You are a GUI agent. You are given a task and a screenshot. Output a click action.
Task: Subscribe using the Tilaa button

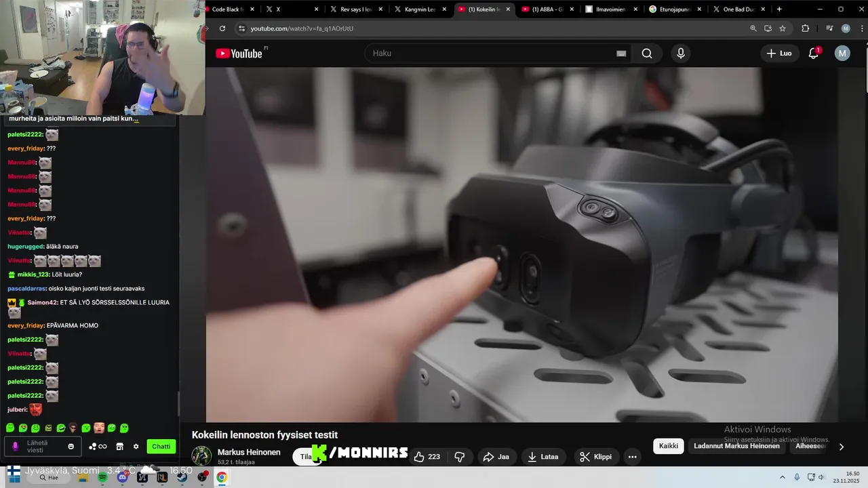coord(306,457)
